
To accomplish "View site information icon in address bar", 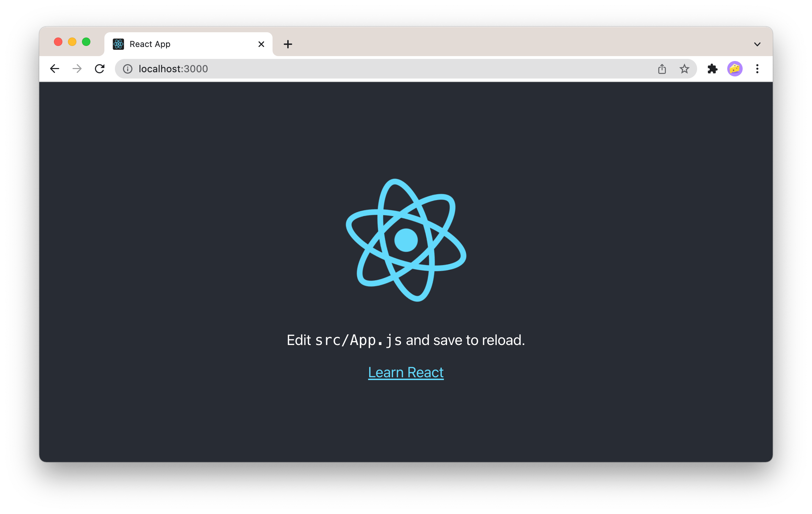I will coord(128,69).
